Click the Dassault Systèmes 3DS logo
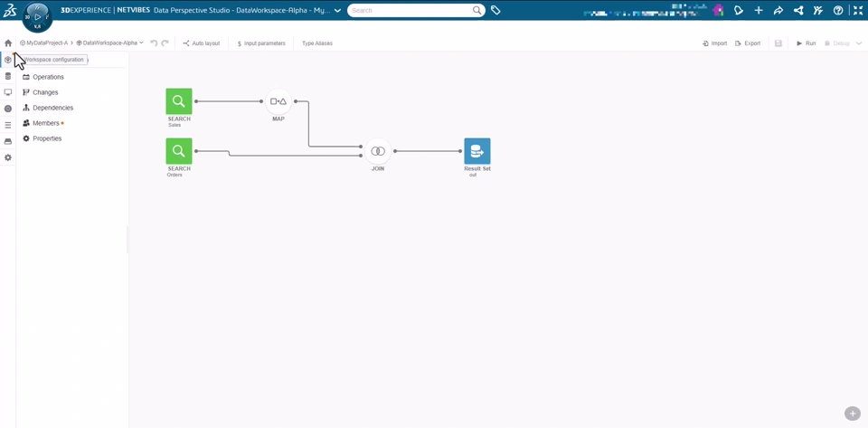This screenshot has width=868, height=428. [x=10, y=10]
